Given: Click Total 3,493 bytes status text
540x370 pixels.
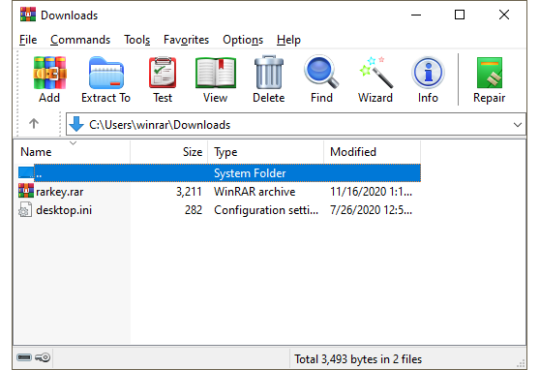Looking at the screenshot, I should coord(358,359).
